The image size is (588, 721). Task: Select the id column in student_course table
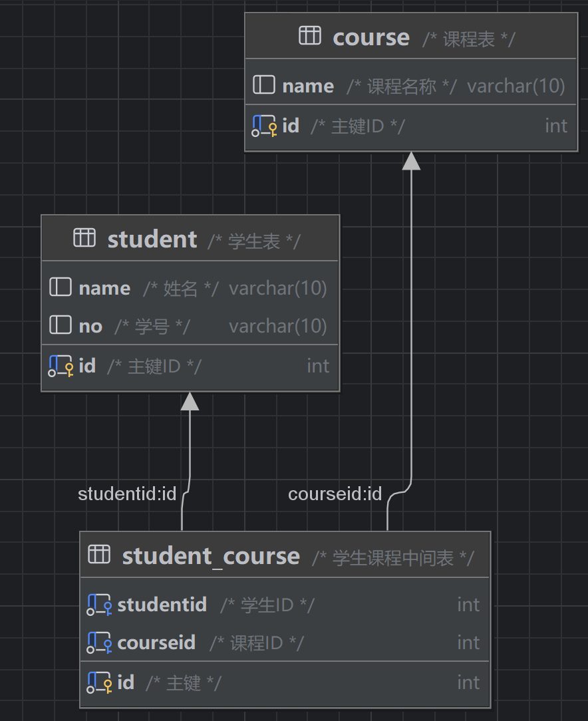285,683
